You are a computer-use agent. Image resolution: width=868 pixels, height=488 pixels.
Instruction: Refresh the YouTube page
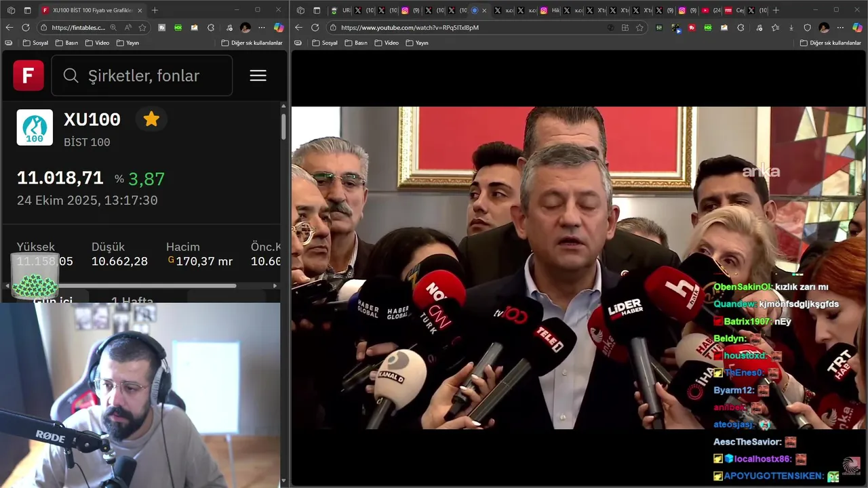click(315, 27)
